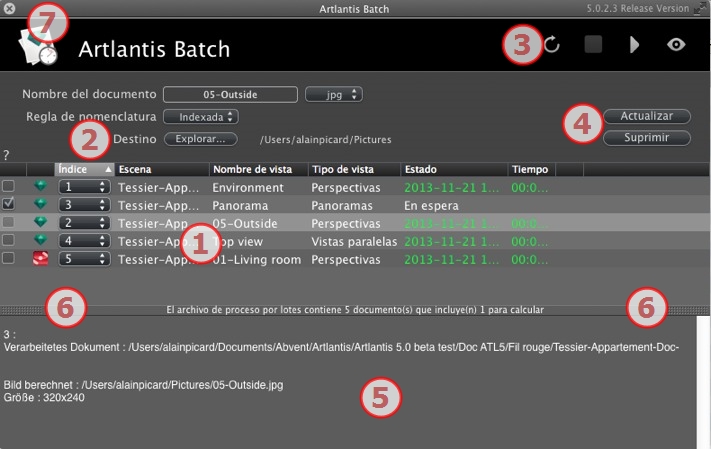Image resolution: width=711 pixels, height=449 pixels.
Task: Click the En espera status cell
Action: tap(431, 205)
